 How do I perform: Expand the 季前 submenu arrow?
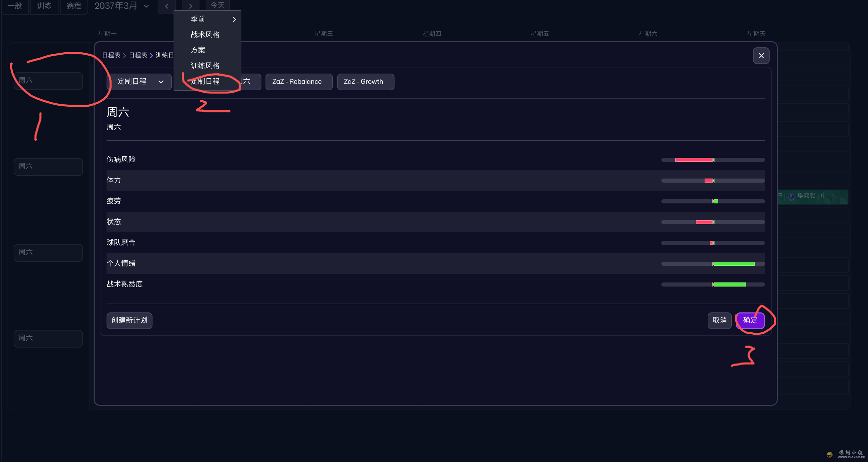[234, 19]
